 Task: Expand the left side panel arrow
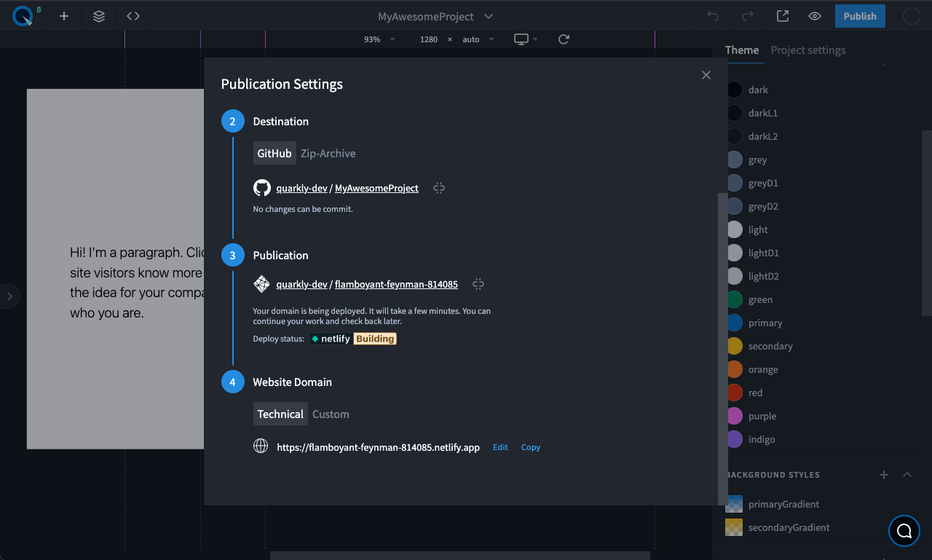point(9,296)
